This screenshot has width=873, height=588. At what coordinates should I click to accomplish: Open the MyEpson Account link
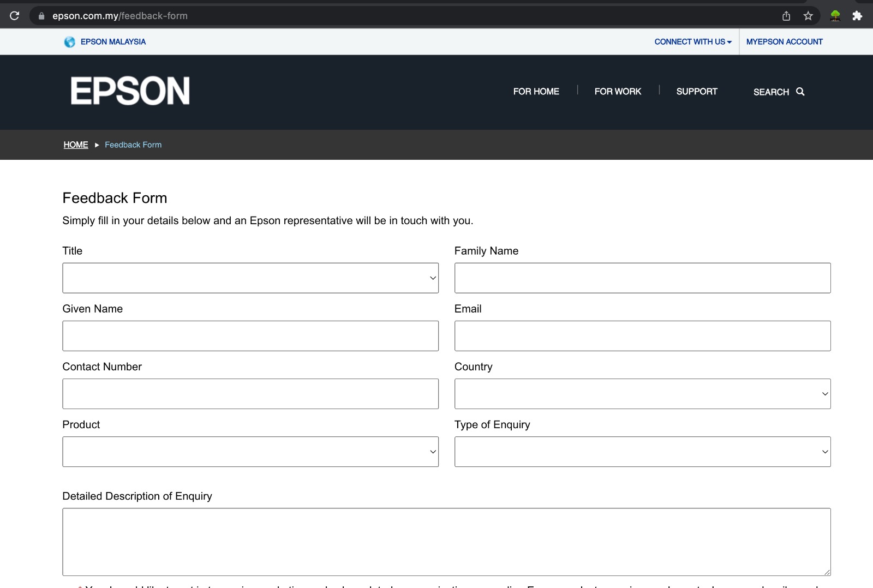tap(784, 41)
